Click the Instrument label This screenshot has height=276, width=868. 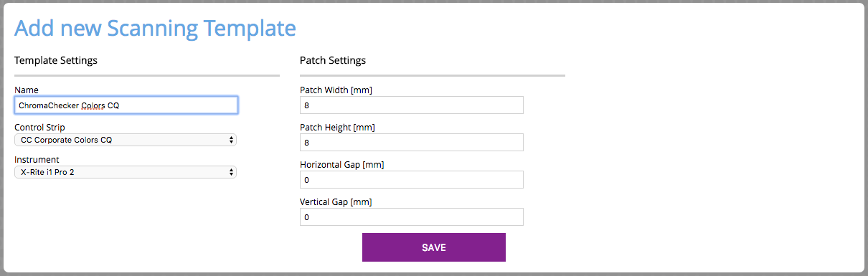click(x=37, y=159)
